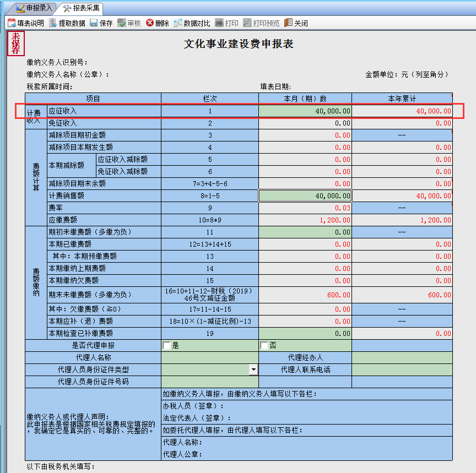Viewport: 476px width, 473px height.
Task: Click the 应缴费额 本年累计 1,200.00
Action: click(436, 220)
